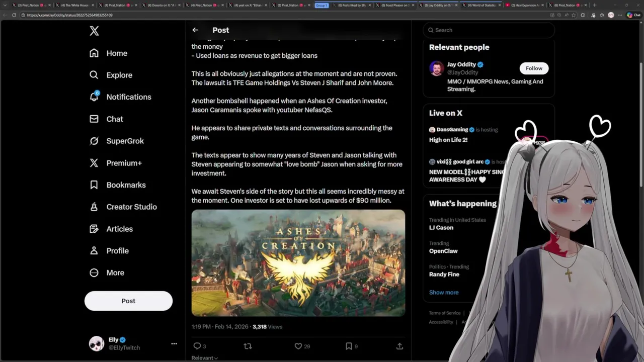This screenshot has height=362, width=644.
Task: Open SuperGrok from the sidebar
Action: click(x=116, y=141)
